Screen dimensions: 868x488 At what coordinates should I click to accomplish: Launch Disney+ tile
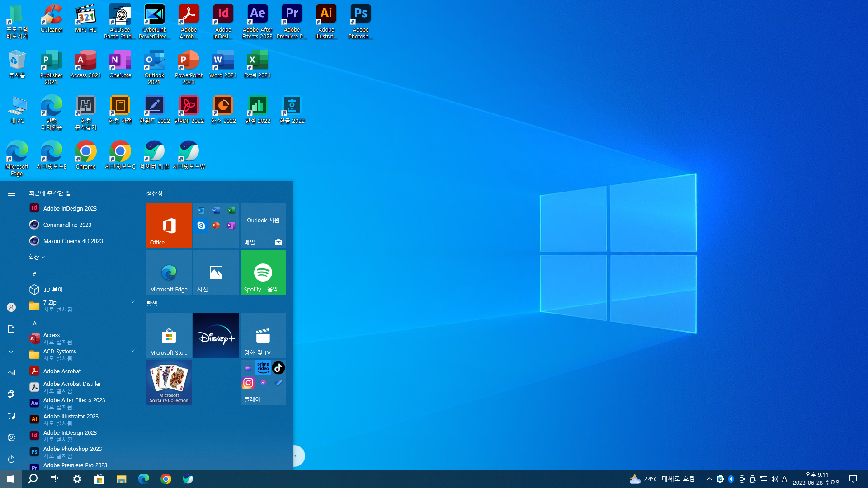[216, 336]
